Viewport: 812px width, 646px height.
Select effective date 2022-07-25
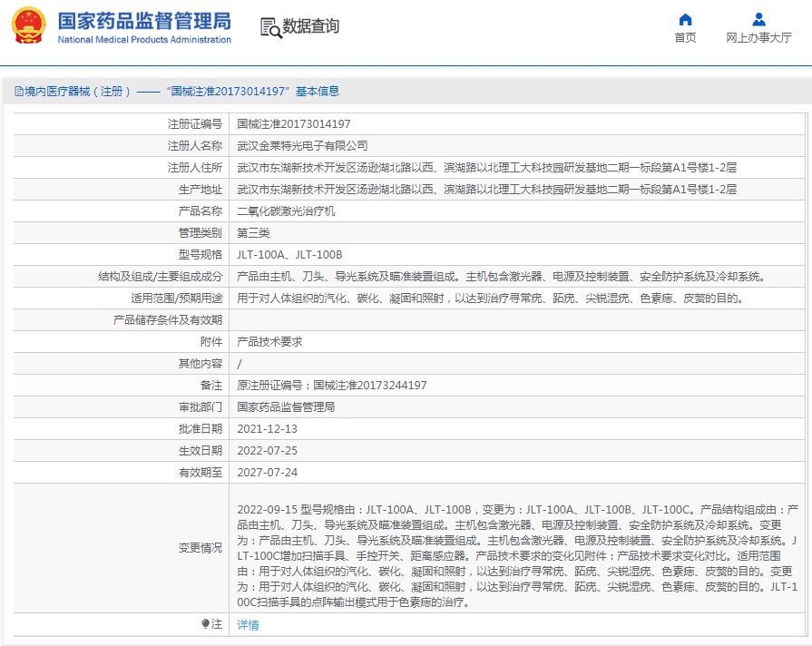point(268,451)
